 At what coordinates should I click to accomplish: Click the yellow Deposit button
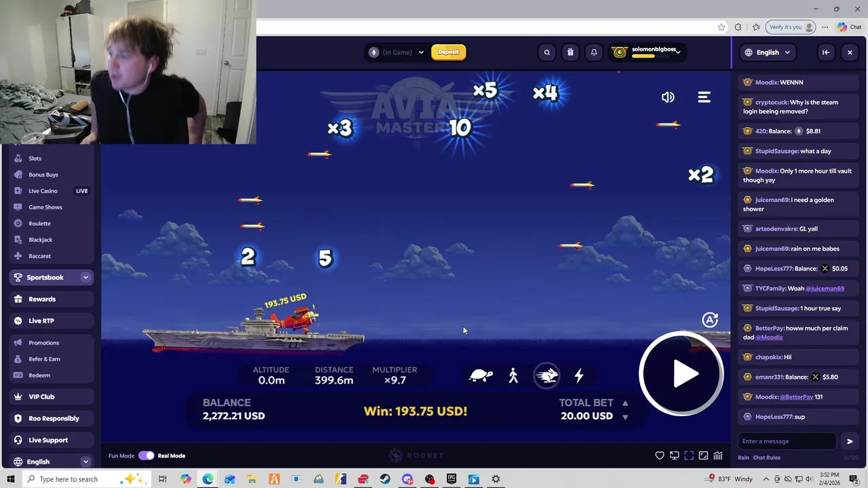[448, 52]
